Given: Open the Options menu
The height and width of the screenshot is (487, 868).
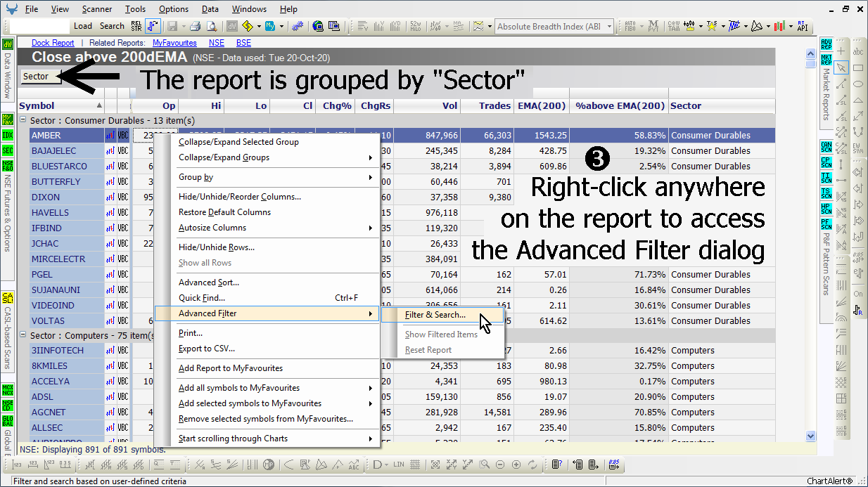Looking at the screenshot, I should point(174,9).
